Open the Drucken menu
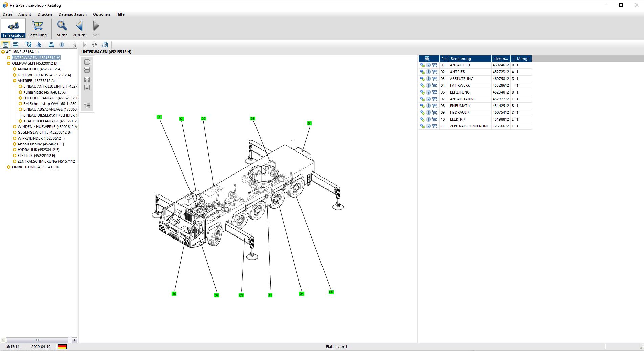This screenshot has height=351, width=644. click(45, 14)
